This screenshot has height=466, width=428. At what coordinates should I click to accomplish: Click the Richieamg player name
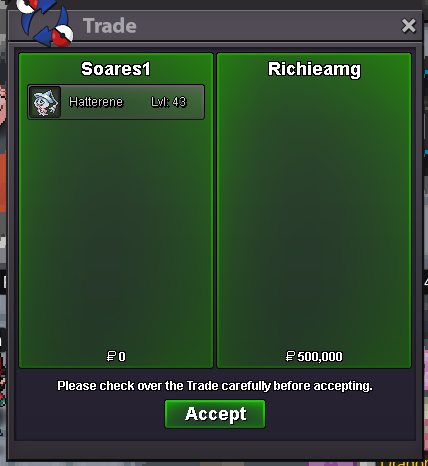314,70
